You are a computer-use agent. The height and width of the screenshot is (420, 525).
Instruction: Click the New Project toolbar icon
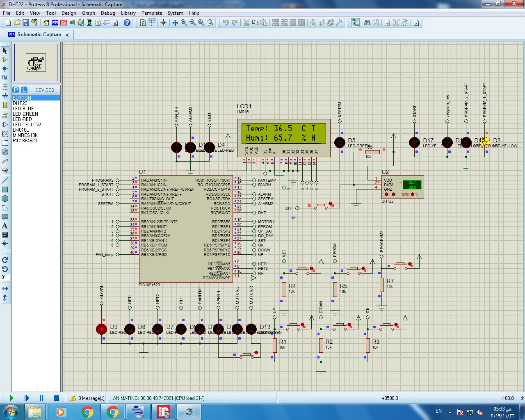pos(8,23)
